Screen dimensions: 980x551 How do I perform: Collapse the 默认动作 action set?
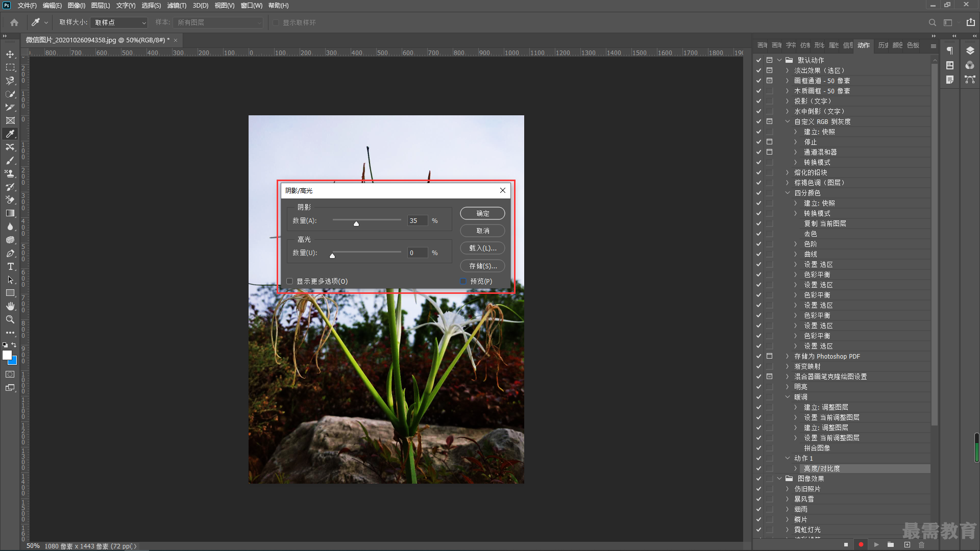tap(779, 60)
